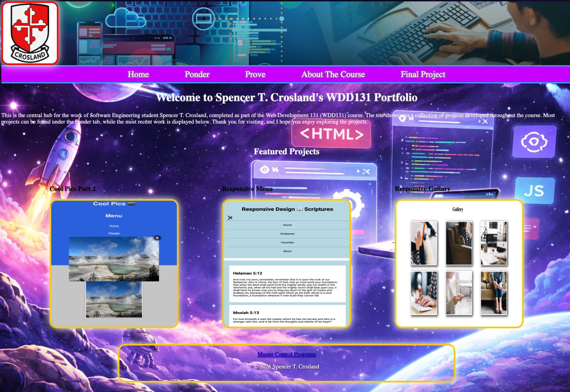Select About The Course in navigation
Image resolution: width=570 pixels, height=392 pixels.
pyautogui.click(x=333, y=74)
